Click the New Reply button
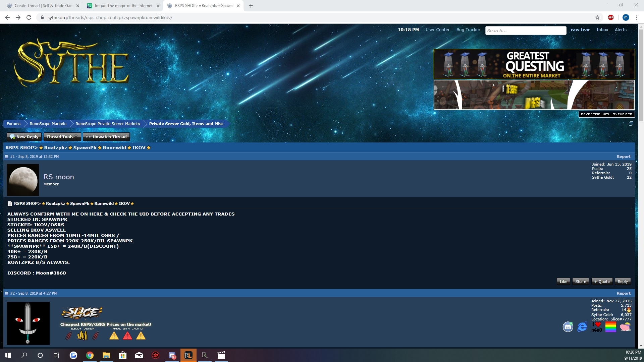Screen dimensions: 644x362 tap(24, 137)
